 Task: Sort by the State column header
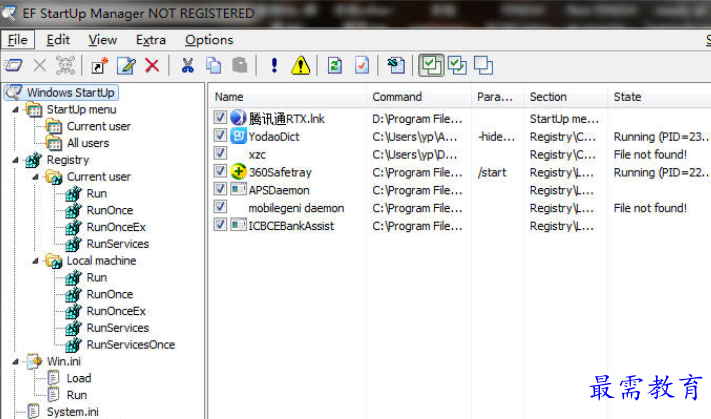click(x=660, y=97)
